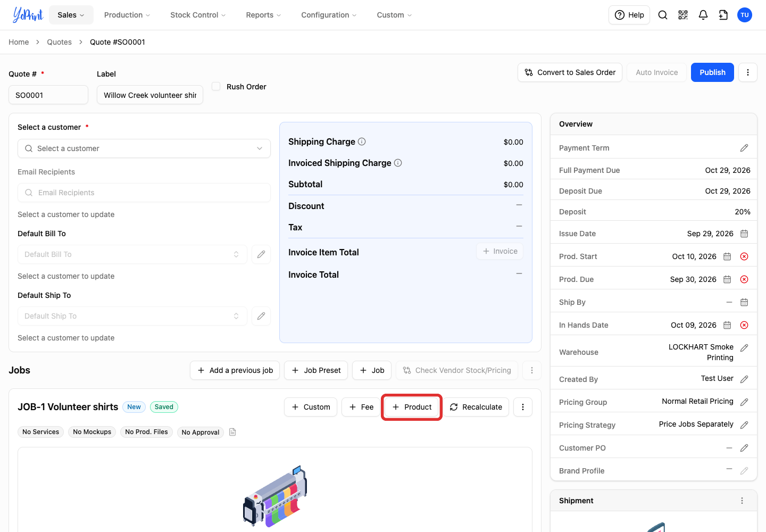Edit the Customer PO field
The width and height of the screenshot is (766, 532).
coord(744,448)
